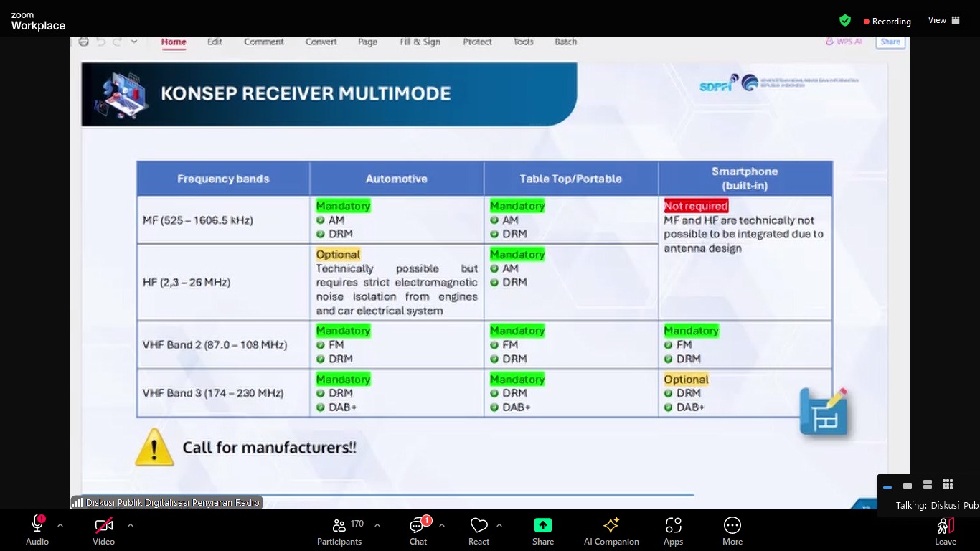Open the Participants panel
This screenshot has height=551, width=980.
339,532
